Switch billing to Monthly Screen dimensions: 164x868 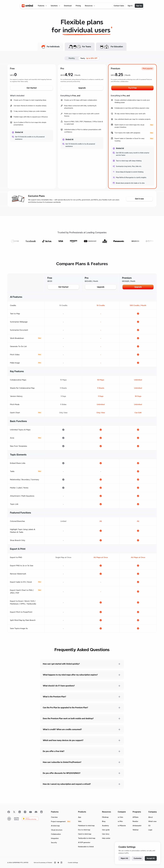coord(72,58)
